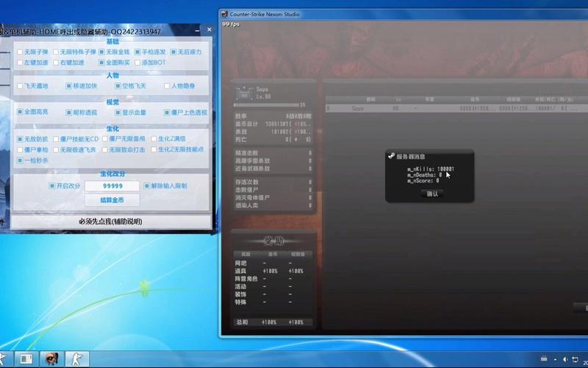Click the 阵营角色 row in rewards table
The image size is (588, 368).
273,279
